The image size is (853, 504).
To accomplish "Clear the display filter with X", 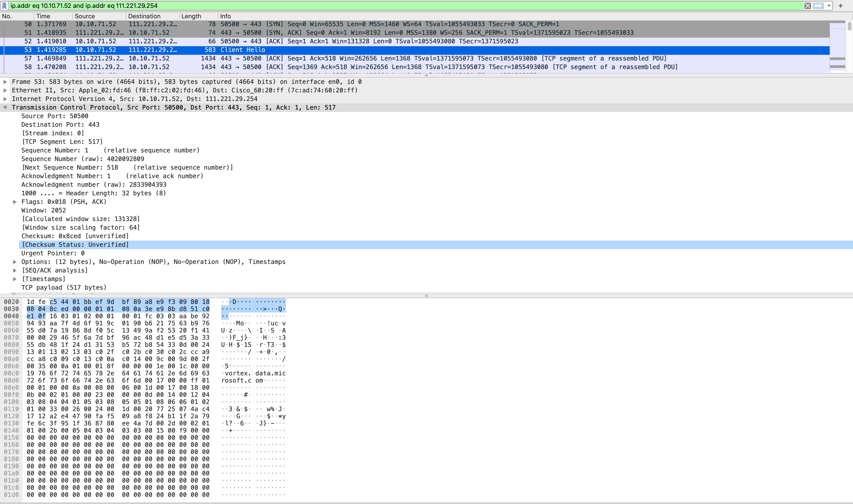I will (x=807, y=6).
